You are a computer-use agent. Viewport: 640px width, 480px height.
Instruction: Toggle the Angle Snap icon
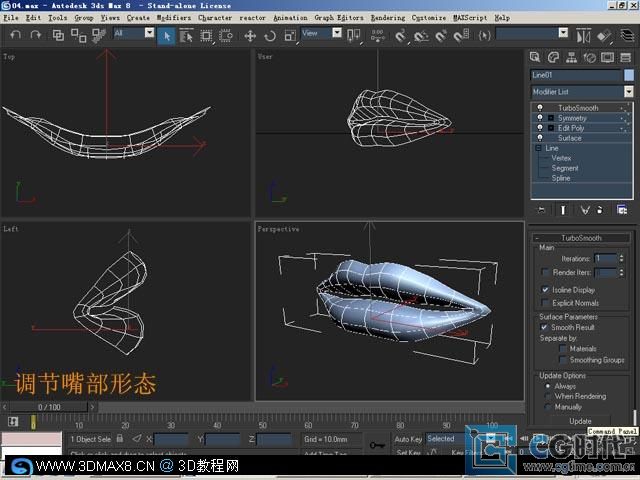(x=421, y=36)
